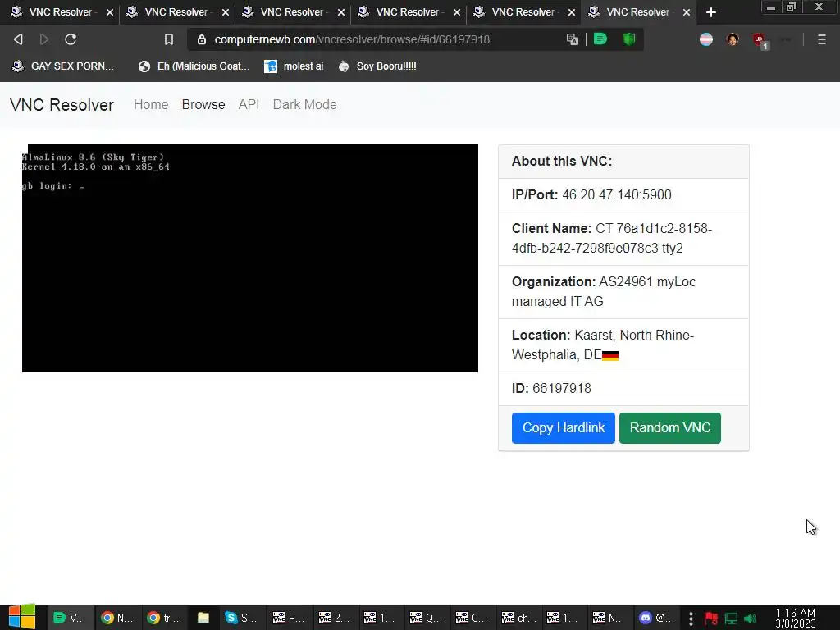Switch to the VNC viewer P... taskbar window
Image resolution: width=840 pixels, height=630 pixels.
tap(288, 618)
